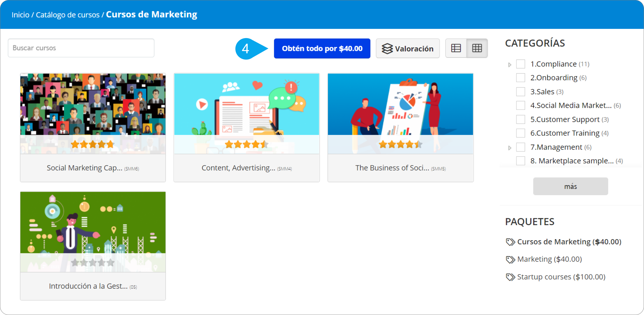Image resolution: width=644 pixels, height=315 pixels.
Task: Open the Startup courses ($100.00) package
Action: coord(561,277)
